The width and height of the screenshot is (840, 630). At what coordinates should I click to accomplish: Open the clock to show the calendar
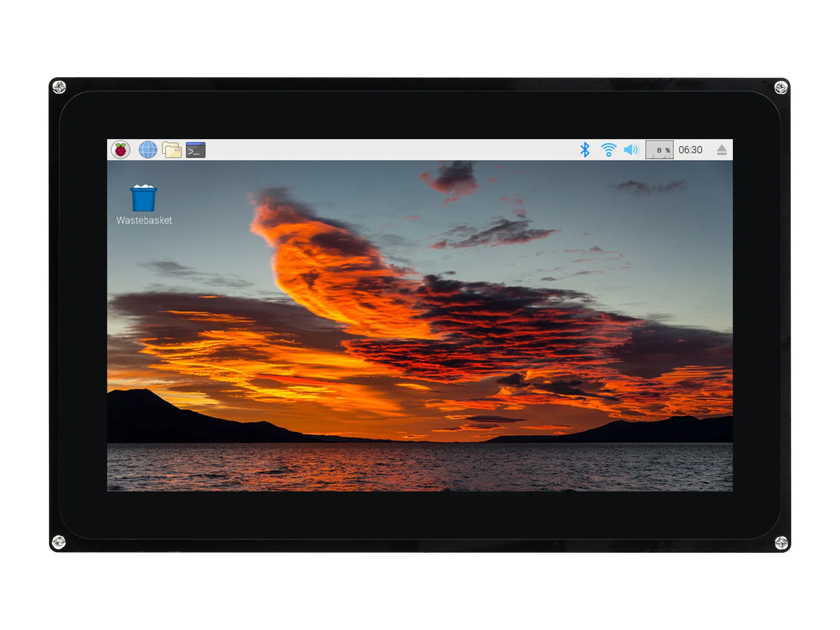click(x=691, y=150)
